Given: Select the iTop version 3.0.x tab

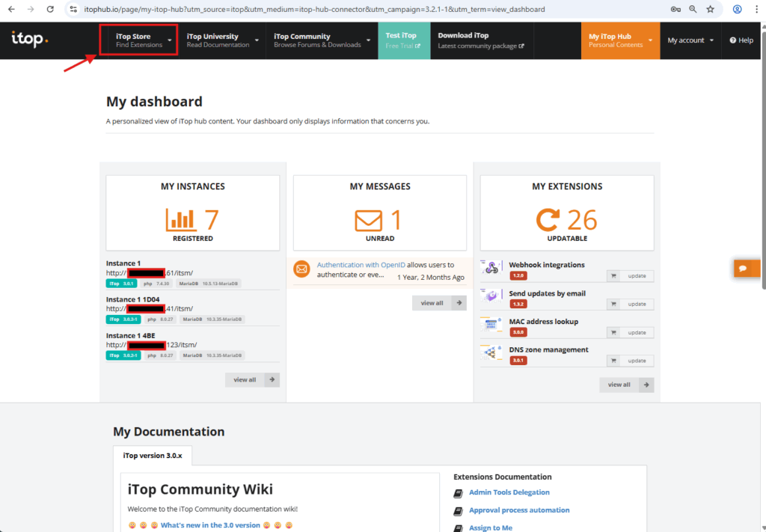Looking at the screenshot, I should (x=153, y=456).
